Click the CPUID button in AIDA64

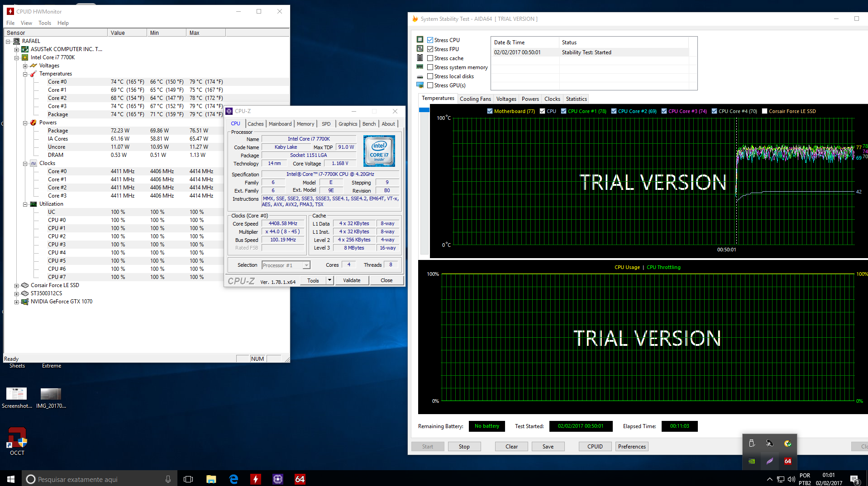[595, 447]
